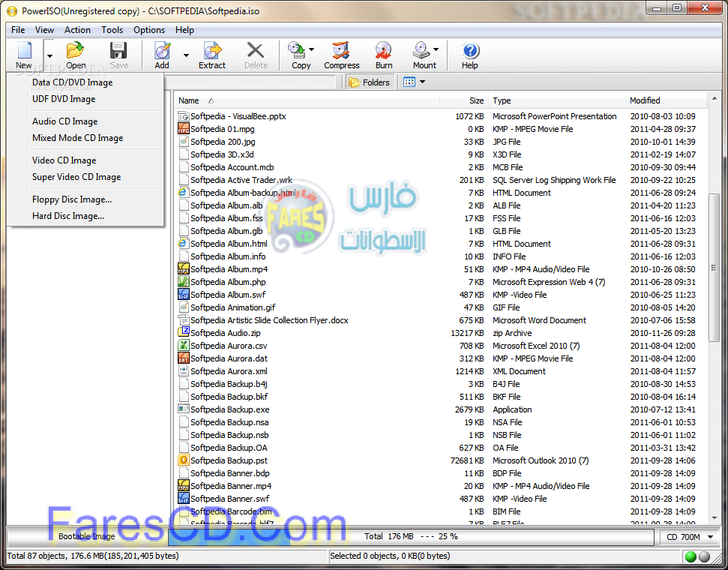Click the icon of Softpedia Audio.zip
Screen dimensions: 728x570
(184, 332)
